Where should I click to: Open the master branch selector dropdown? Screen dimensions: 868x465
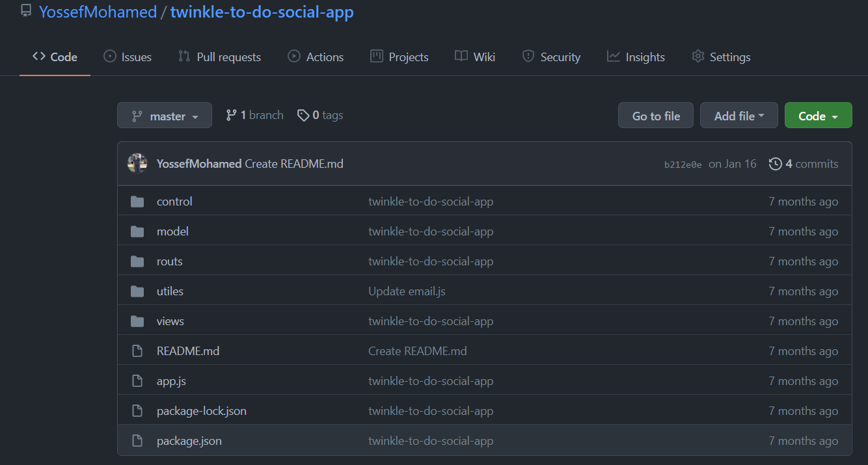165,115
